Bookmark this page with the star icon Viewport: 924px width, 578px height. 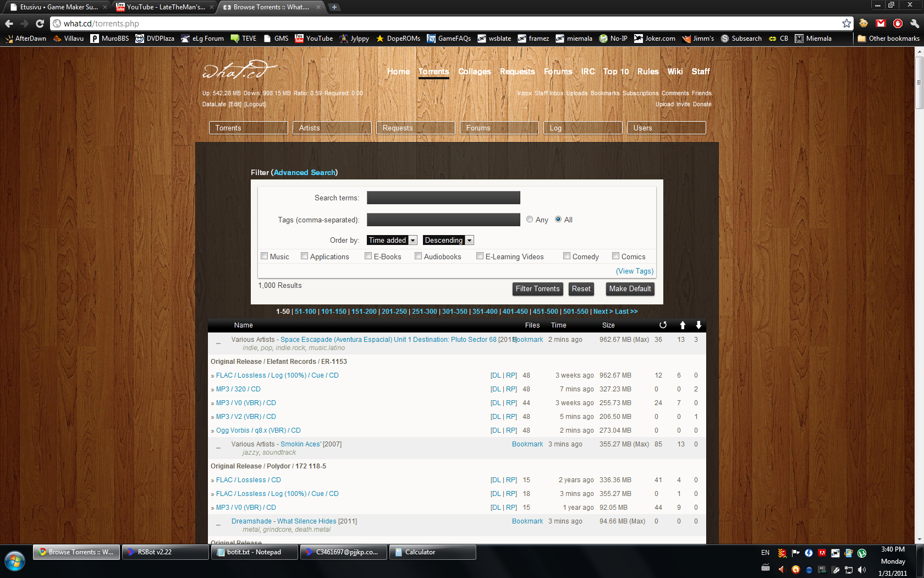[846, 23]
